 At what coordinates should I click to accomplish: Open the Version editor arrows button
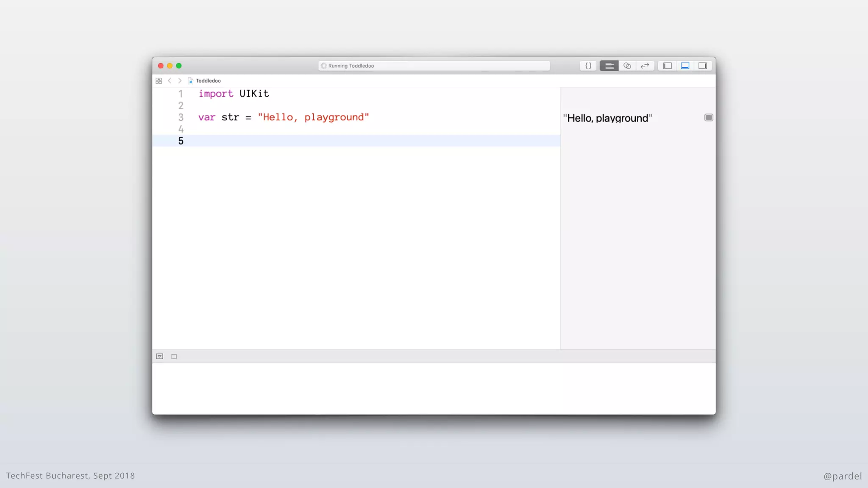point(645,66)
